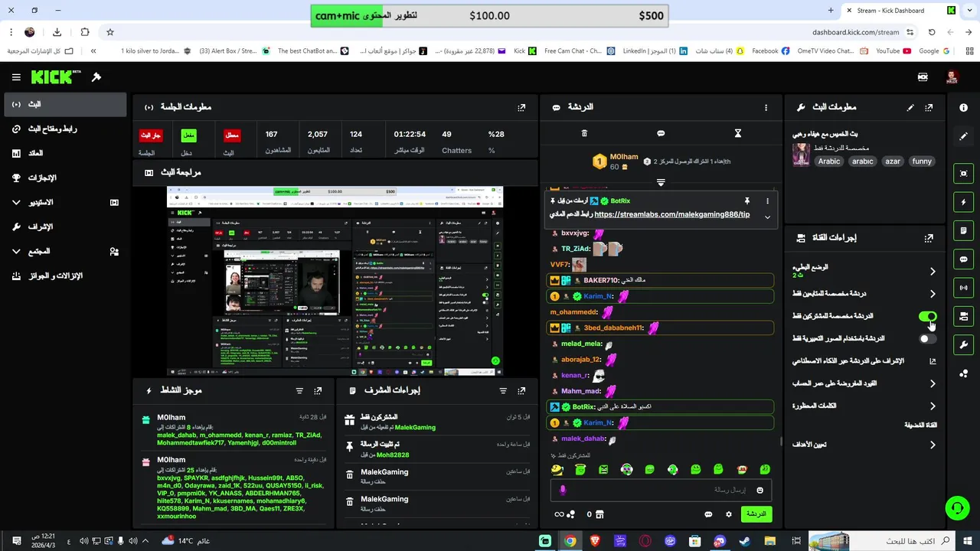Pop out the session info panel
The image size is (980, 551).
pos(521,108)
